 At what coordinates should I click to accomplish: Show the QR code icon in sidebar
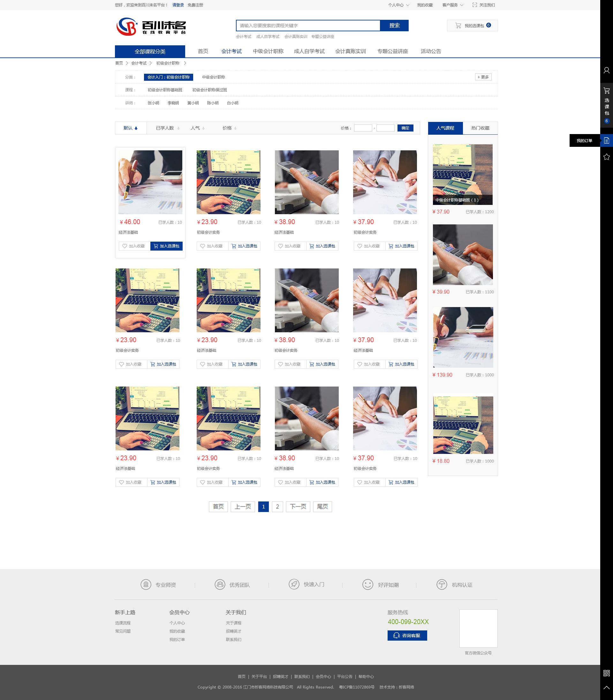[606, 673]
